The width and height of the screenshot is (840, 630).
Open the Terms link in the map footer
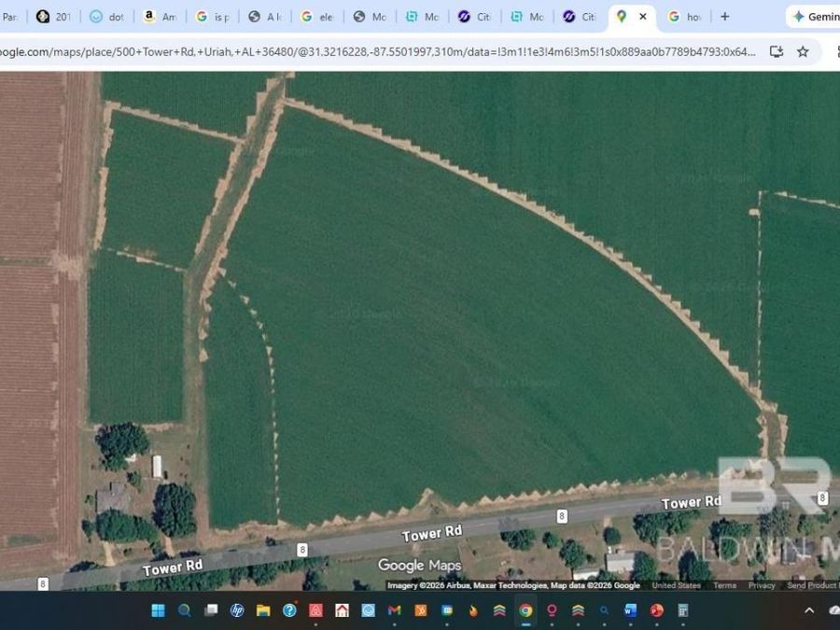pos(724,584)
